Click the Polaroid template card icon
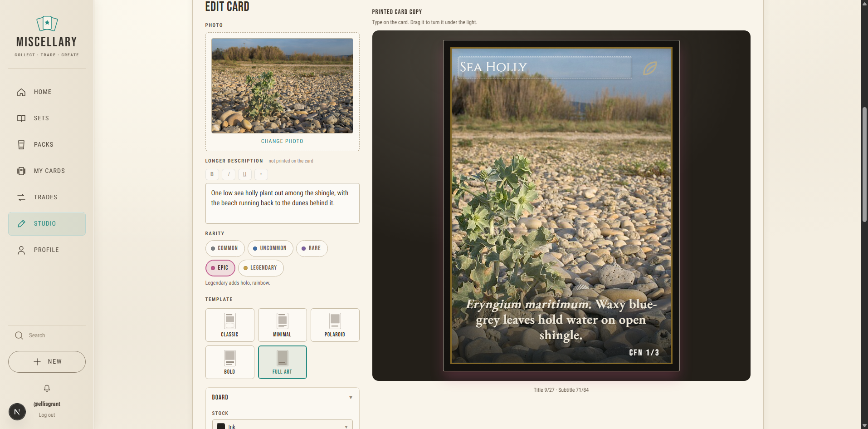 (x=335, y=321)
